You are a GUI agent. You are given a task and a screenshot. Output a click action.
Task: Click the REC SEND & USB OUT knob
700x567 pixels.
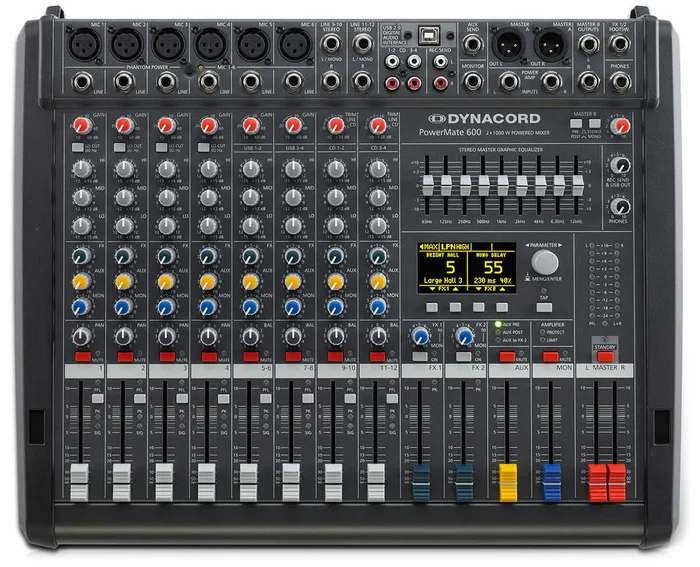620,166
